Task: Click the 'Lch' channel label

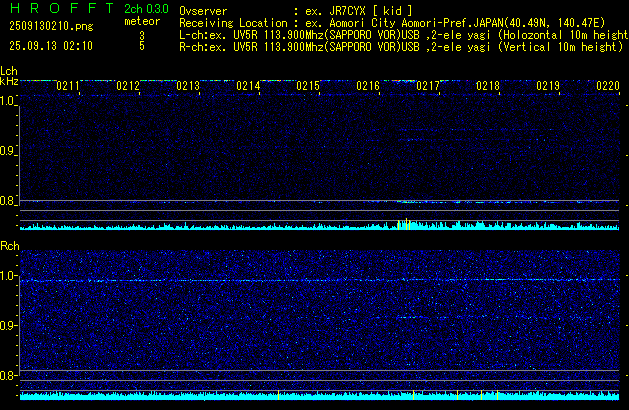Action: click(x=9, y=71)
